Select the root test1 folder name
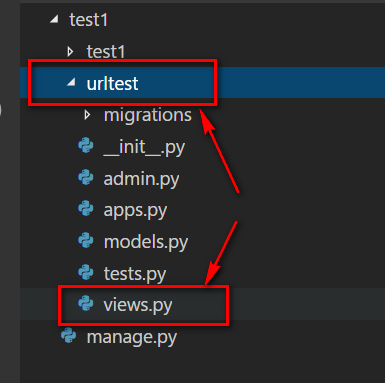The image size is (385, 383). point(88,20)
